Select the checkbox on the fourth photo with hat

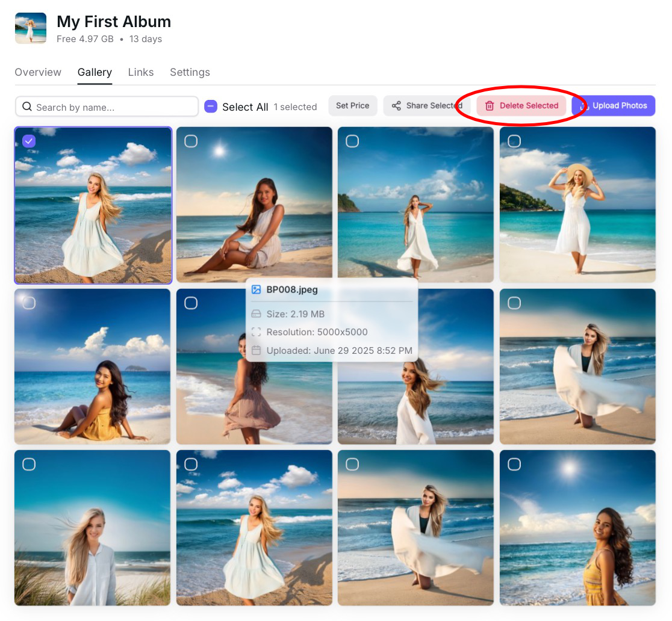point(514,141)
